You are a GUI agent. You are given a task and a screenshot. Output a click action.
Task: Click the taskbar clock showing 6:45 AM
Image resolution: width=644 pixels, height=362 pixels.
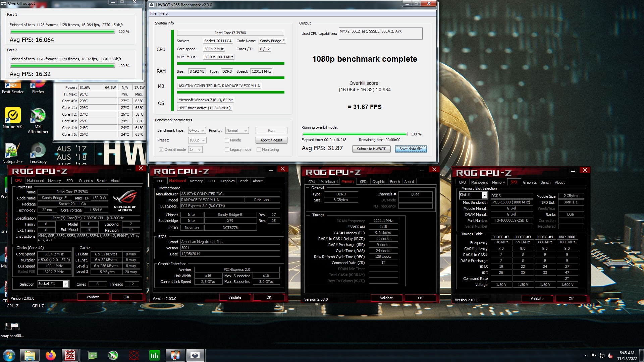pos(627,355)
